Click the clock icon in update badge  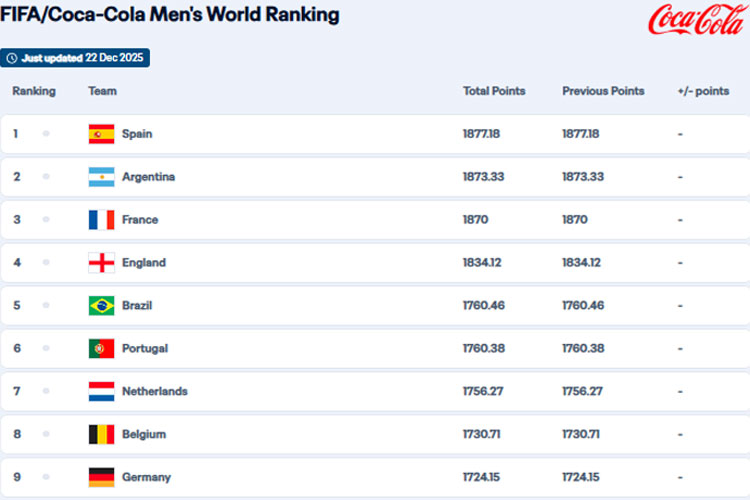coord(12,58)
